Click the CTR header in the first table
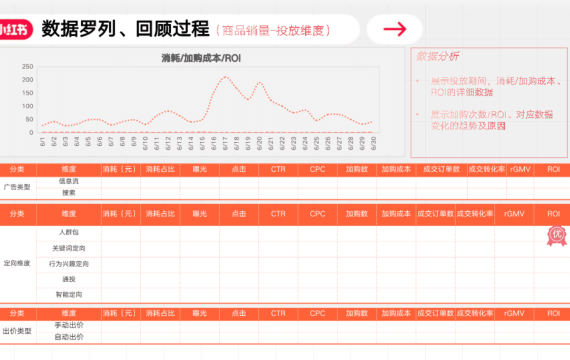 (x=278, y=169)
